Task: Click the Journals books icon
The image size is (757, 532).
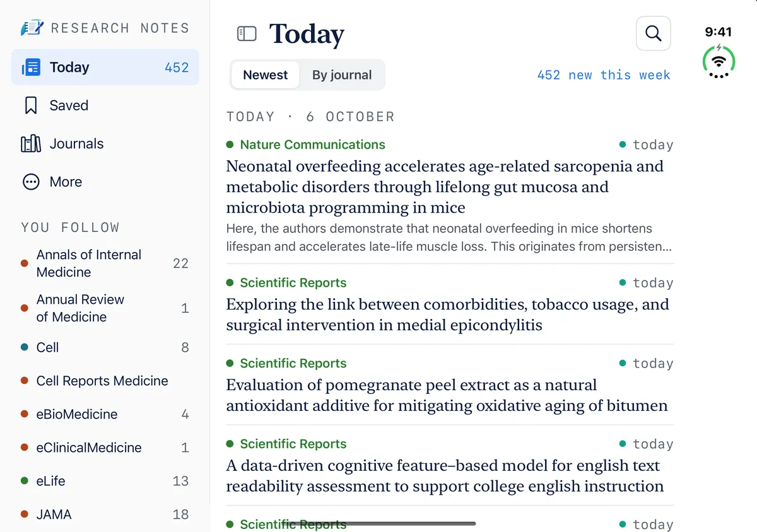Action: pos(31,144)
